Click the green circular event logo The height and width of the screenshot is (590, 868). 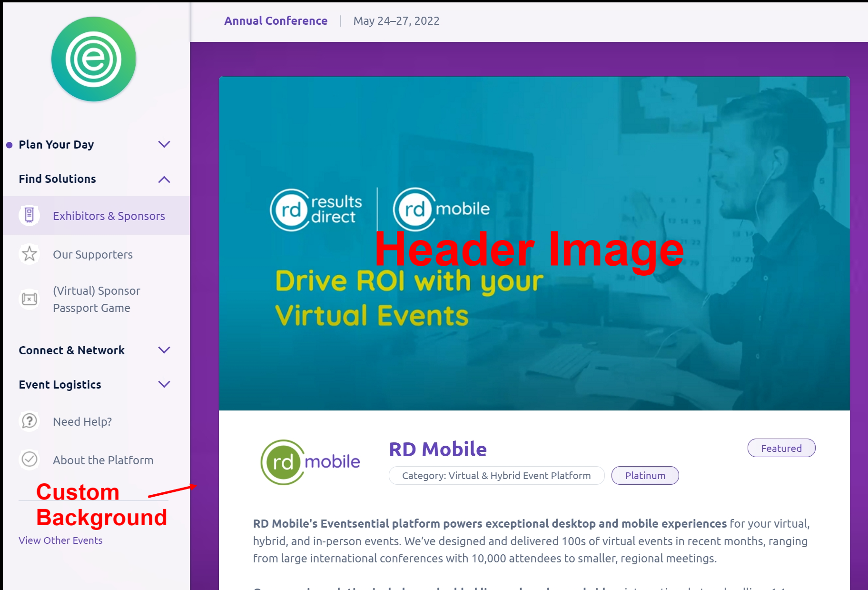[94, 59]
